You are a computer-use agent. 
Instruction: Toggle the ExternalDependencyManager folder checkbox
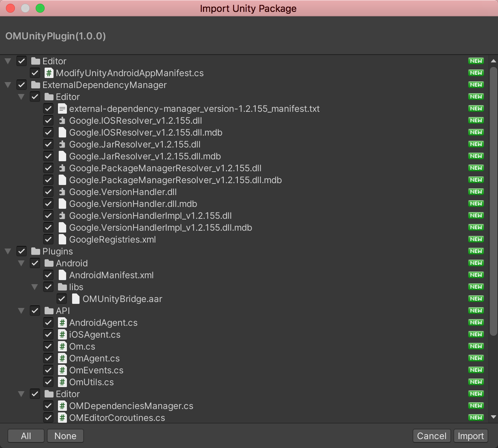point(22,85)
